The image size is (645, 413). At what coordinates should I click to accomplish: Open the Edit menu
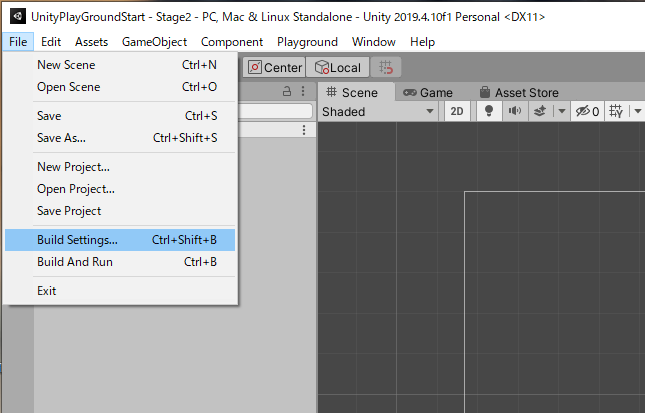pos(51,42)
